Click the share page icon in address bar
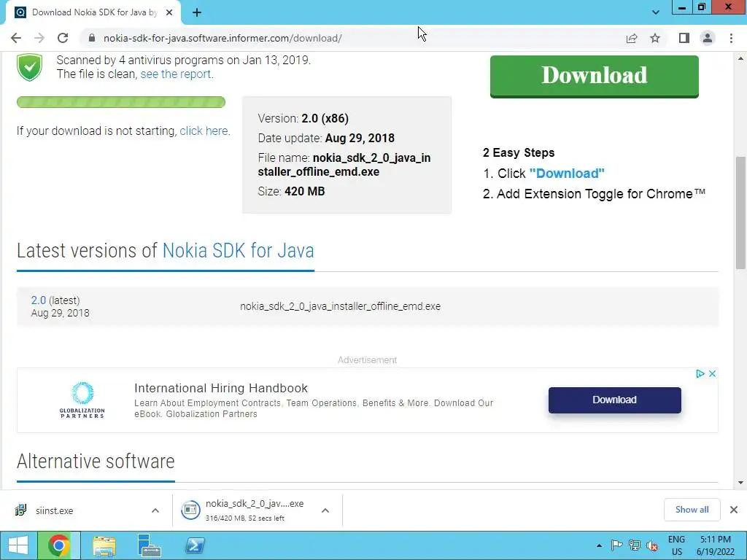 pos(632,38)
